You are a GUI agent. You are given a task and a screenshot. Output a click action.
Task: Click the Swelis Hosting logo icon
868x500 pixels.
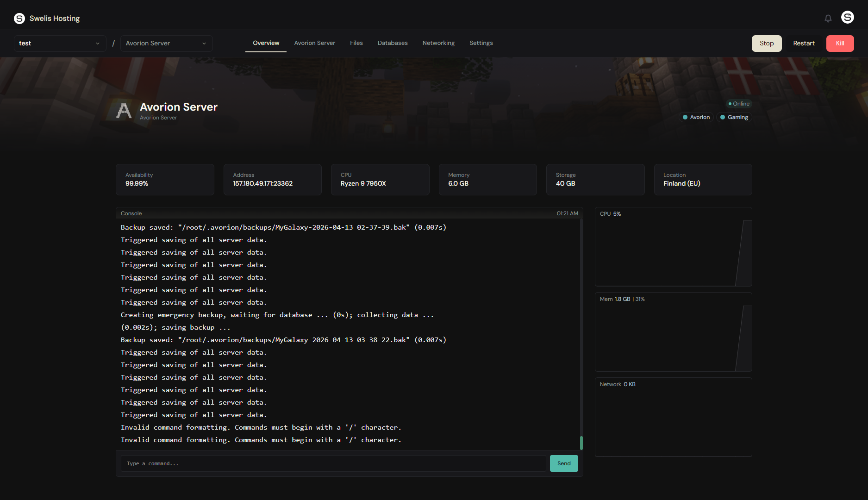[x=19, y=19]
